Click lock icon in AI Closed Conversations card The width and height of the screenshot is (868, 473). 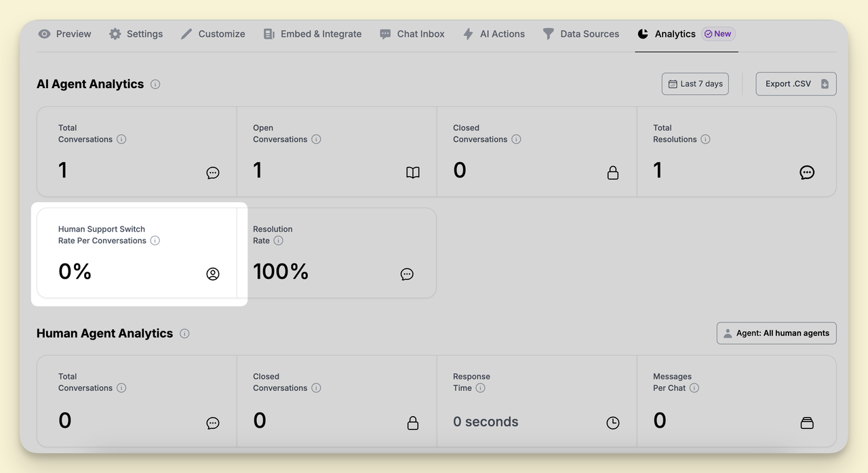point(613,173)
